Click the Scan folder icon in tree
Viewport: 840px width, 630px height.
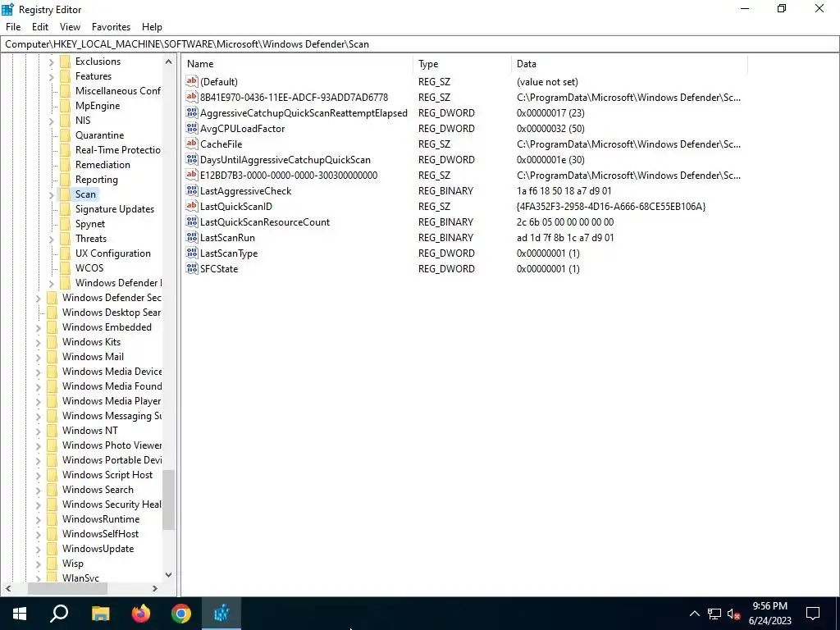click(x=66, y=194)
